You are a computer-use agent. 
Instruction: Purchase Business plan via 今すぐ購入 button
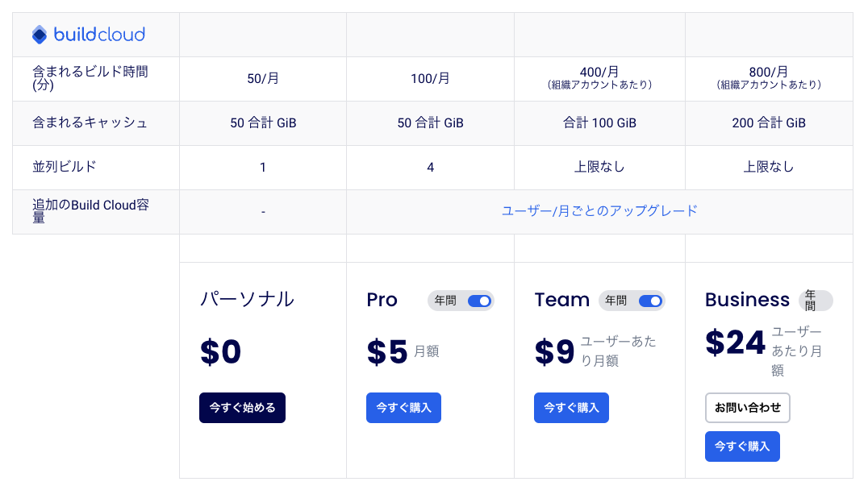(742, 446)
